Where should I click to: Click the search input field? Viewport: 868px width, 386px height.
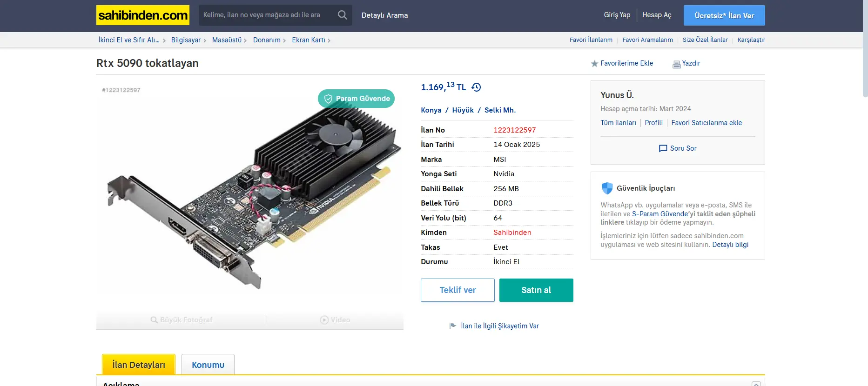pyautogui.click(x=268, y=15)
